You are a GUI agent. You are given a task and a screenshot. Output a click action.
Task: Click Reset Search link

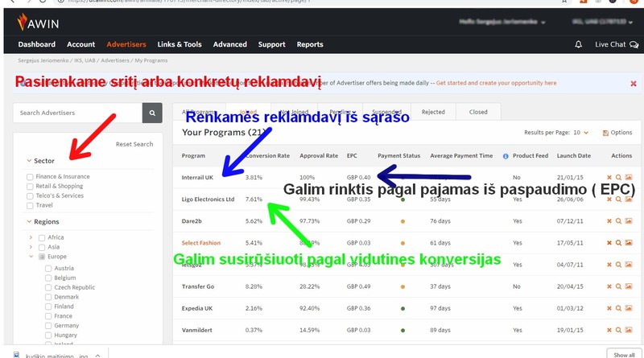point(134,144)
